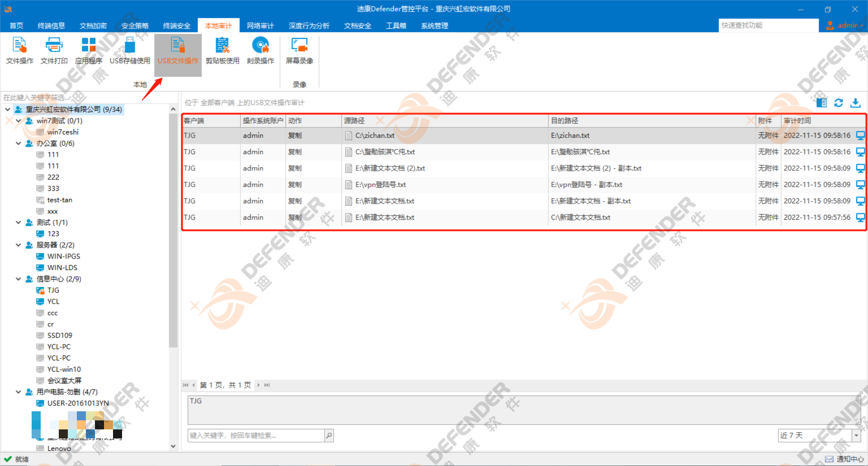
Task: Open the 应用程序 audit tool
Action: click(89, 51)
